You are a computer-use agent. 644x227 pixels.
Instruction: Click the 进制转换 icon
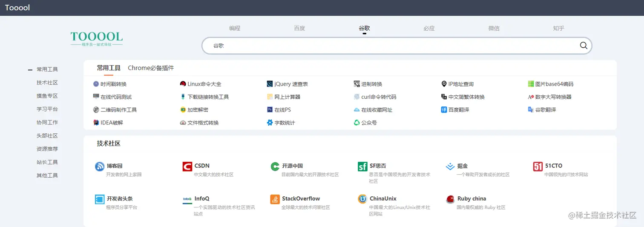(x=357, y=84)
